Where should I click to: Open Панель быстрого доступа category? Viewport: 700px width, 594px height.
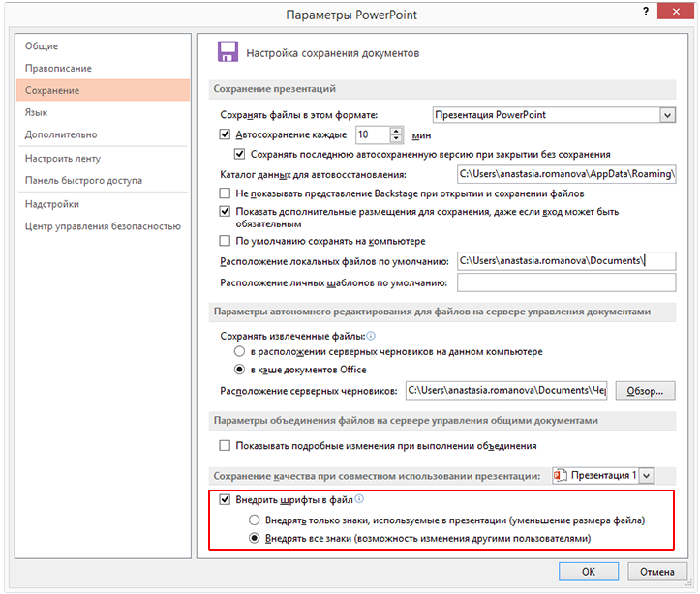(104, 181)
